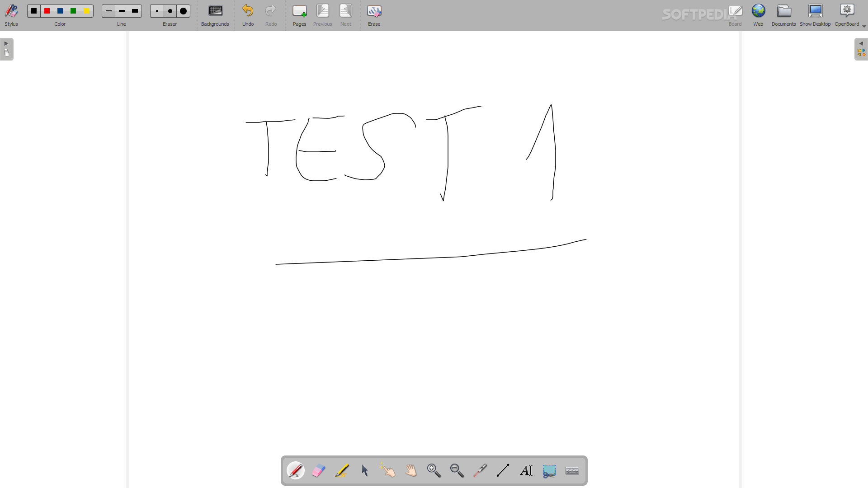Activate the Laser pointer tool
Image resolution: width=868 pixels, height=488 pixels.
click(x=480, y=470)
